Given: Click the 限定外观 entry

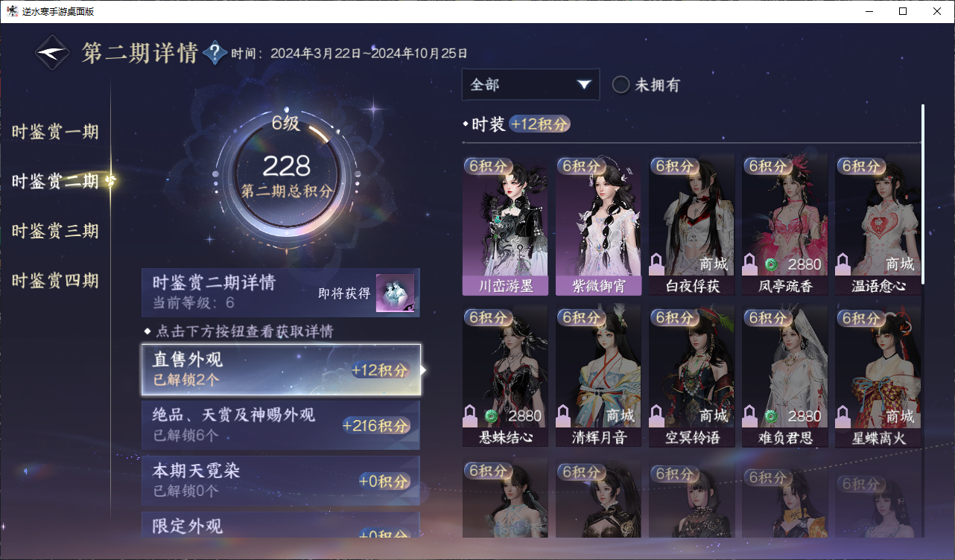Looking at the screenshot, I should click(281, 525).
